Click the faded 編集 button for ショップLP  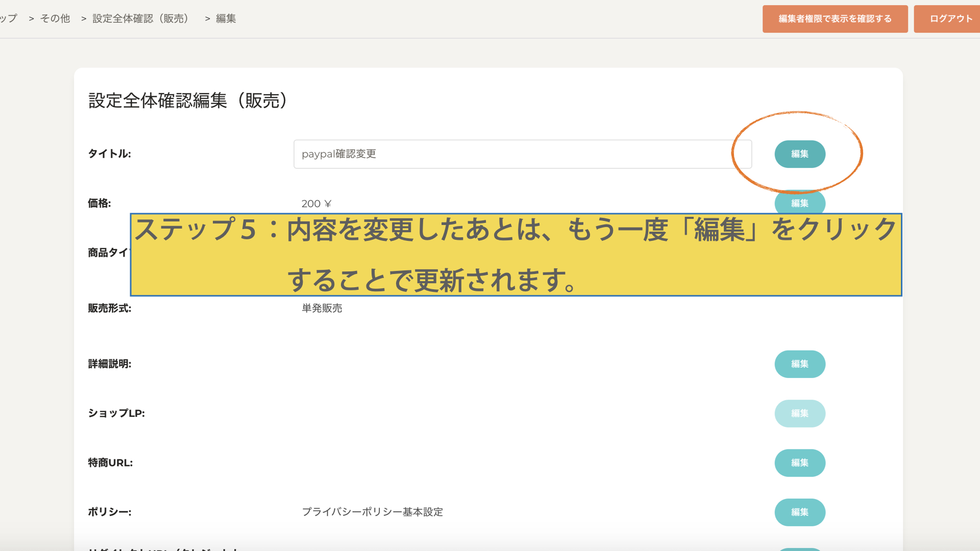point(799,413)
